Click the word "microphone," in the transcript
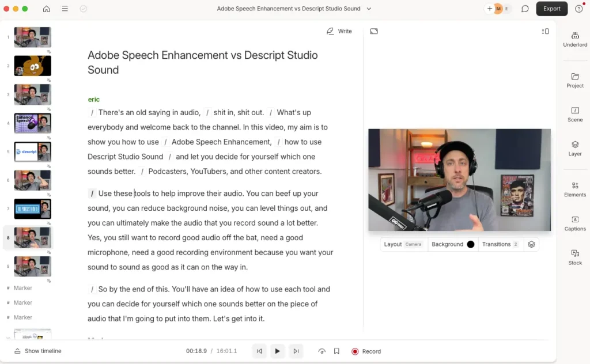590x364 pixels. point(108,252)
